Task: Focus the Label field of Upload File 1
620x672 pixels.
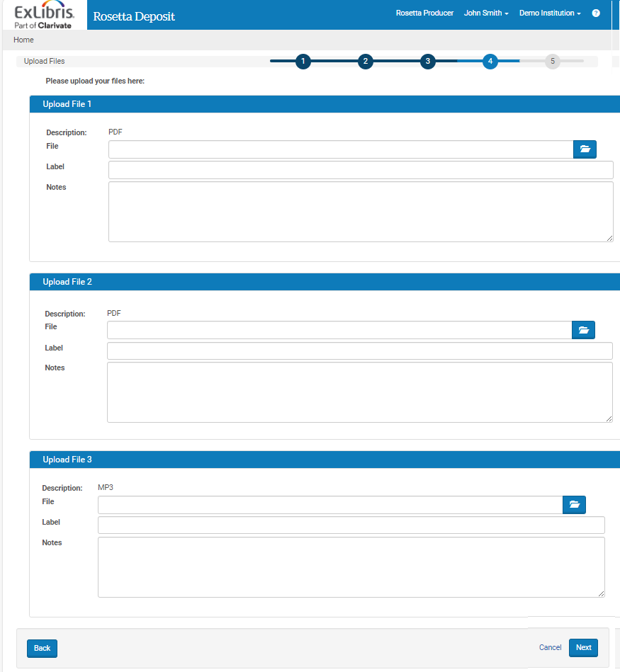Action: click(360, 170)
